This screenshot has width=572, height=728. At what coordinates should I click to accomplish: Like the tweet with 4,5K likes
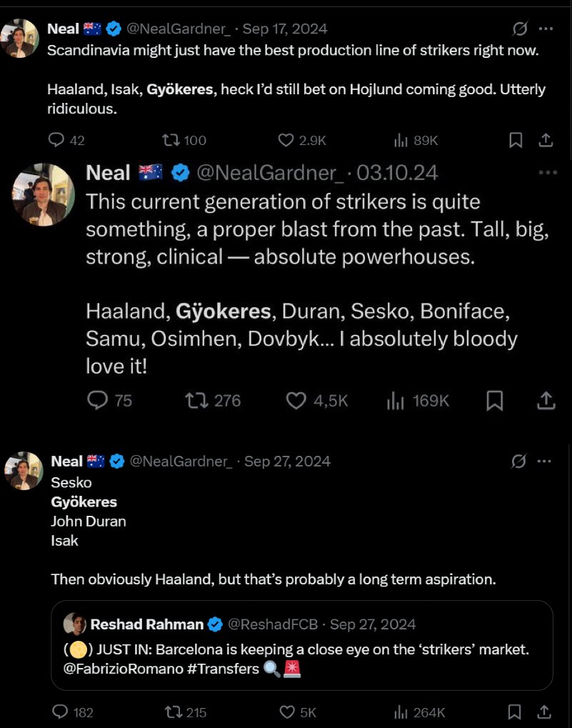click(x=296, y=401)
